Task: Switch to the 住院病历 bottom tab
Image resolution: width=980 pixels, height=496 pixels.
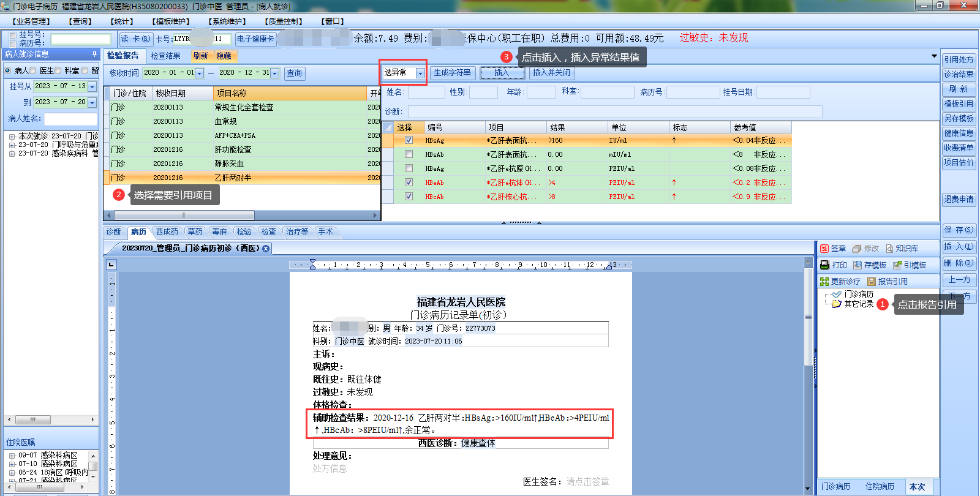Action: [x=880, y=487]
